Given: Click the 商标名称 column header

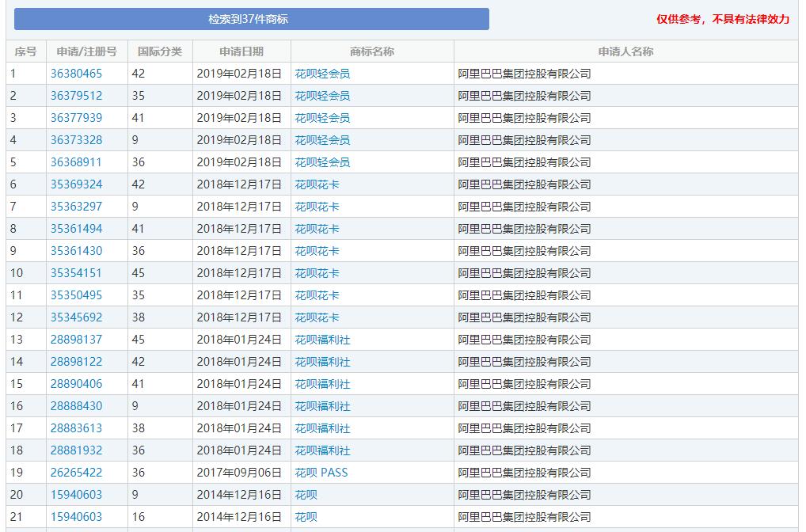Looking at the screenshot, I should pos(372,51).
